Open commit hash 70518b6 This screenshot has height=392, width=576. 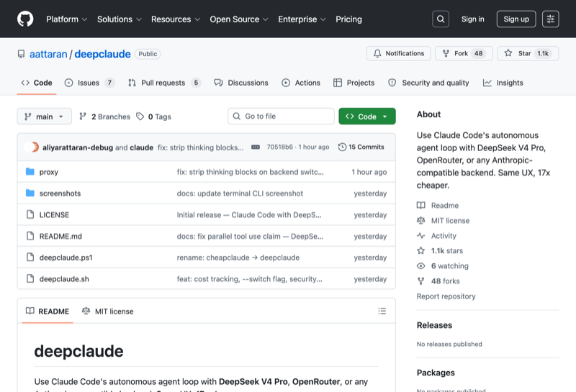coord(279,147)
